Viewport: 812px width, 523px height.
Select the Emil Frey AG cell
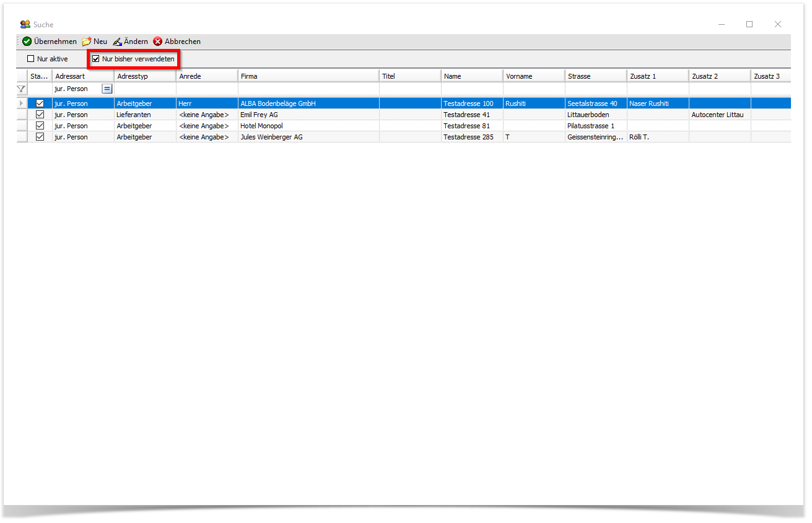pyautogui.click(x=309, y=115)
